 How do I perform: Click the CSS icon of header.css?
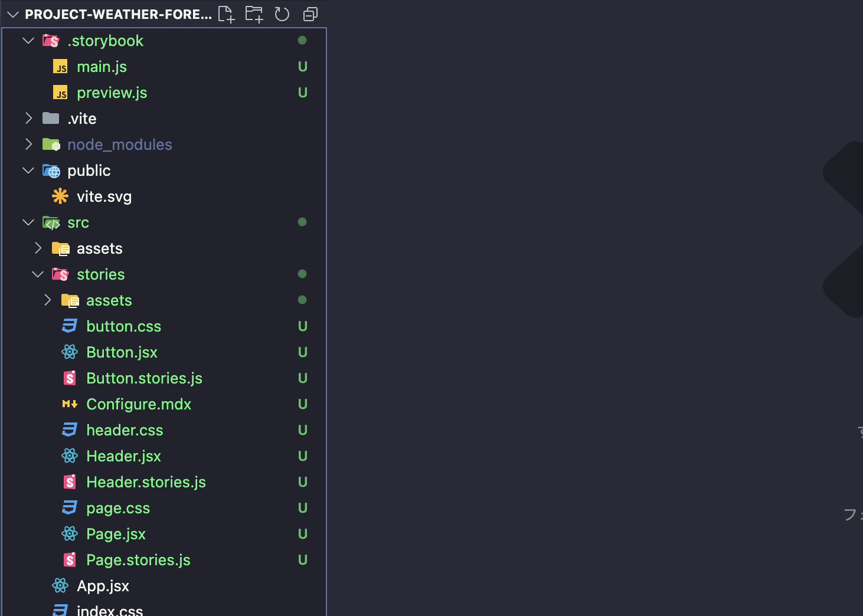pyautogui.click(x=70, y=430)
